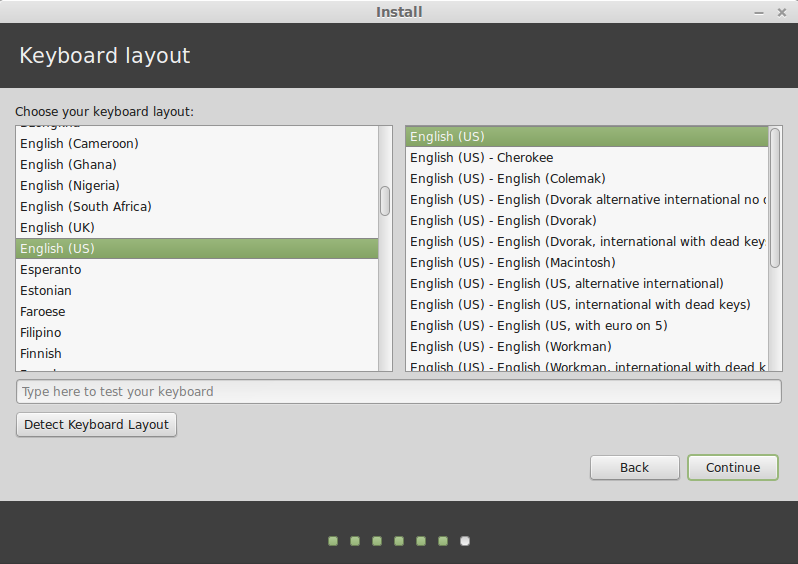Image resolution: width=798 pixels, height=564 pixels.
Task: Choose Esperanto keyboard layout
Action: point(197,269)
